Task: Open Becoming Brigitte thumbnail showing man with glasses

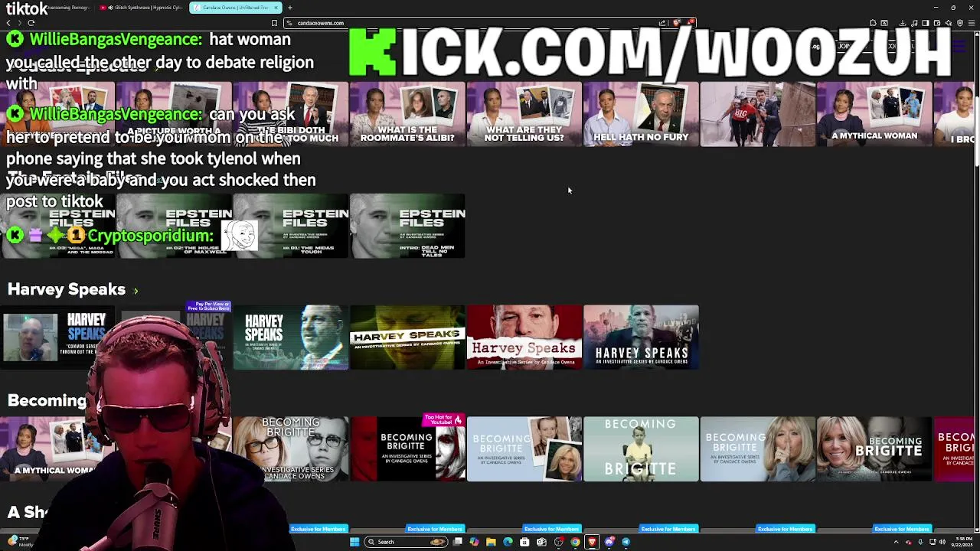Action: pos(291,449)
